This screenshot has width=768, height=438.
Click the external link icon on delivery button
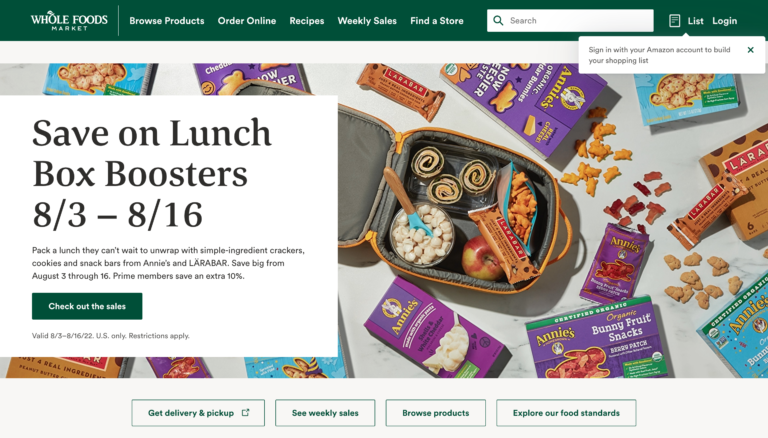tap(245, 413)
